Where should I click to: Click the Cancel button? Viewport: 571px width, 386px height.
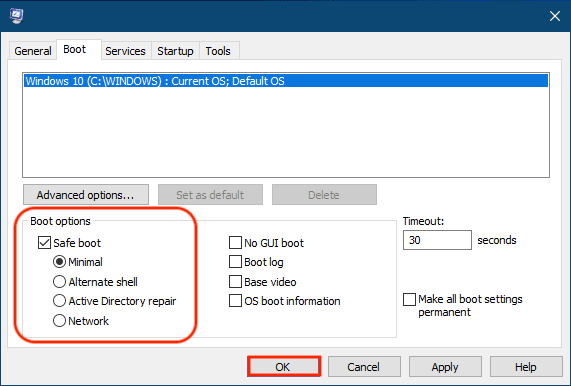tap(364, 366)
